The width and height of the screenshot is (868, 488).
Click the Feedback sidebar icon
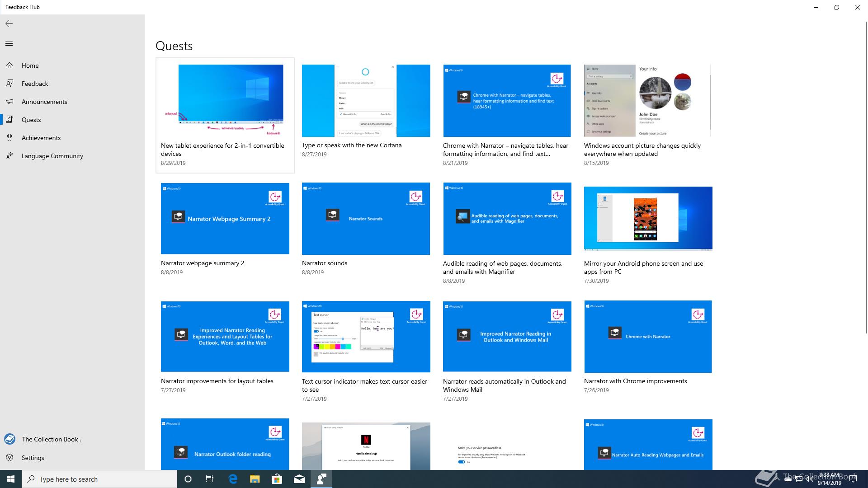tap(9, 84)
